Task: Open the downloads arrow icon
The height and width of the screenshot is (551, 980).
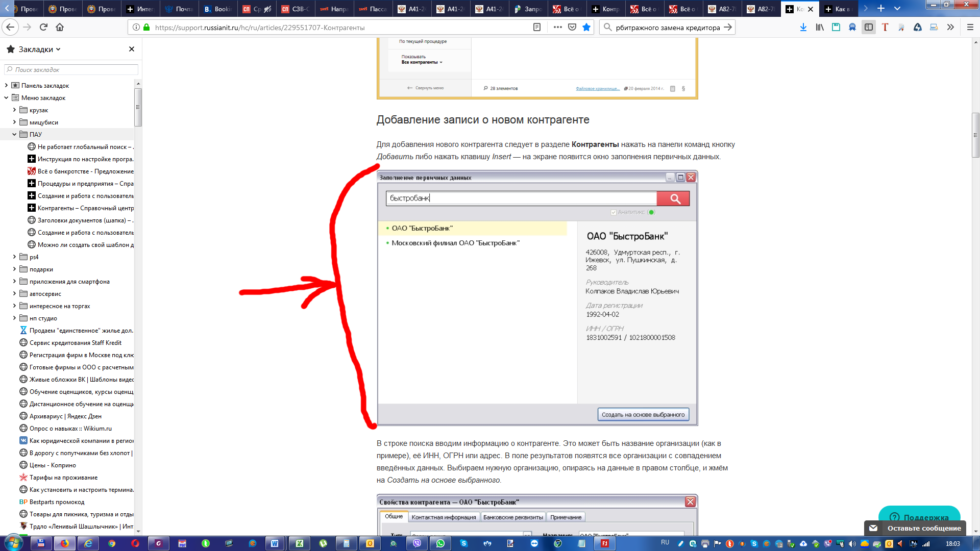Action: click(x=803, y=27)
